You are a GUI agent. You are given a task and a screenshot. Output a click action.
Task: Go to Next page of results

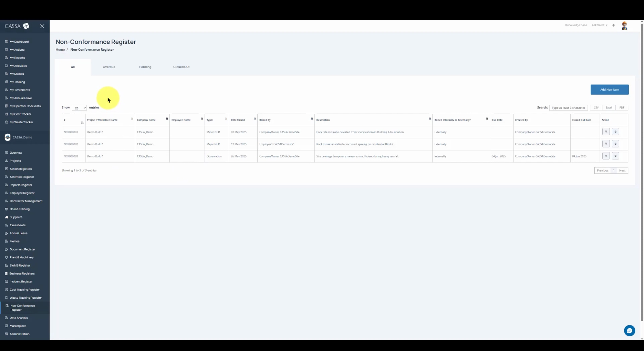tap(622, 171)
